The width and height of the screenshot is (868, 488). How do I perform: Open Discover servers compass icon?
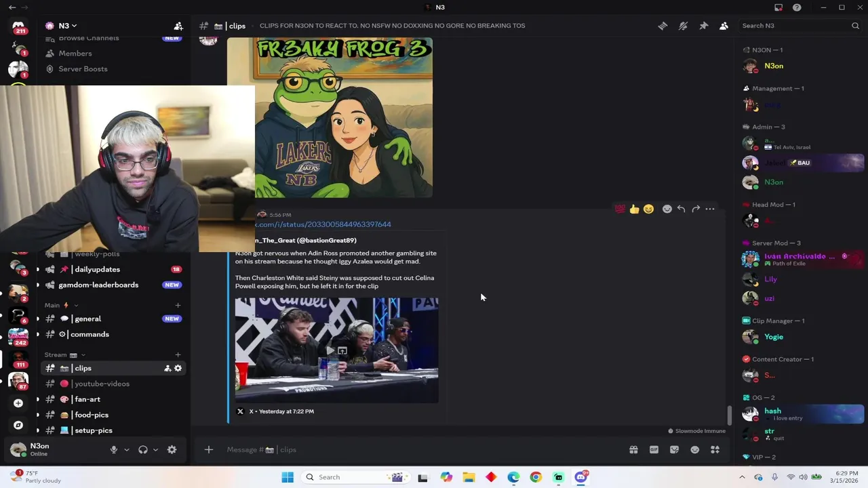pyautogui.click(x=18, y=425)
